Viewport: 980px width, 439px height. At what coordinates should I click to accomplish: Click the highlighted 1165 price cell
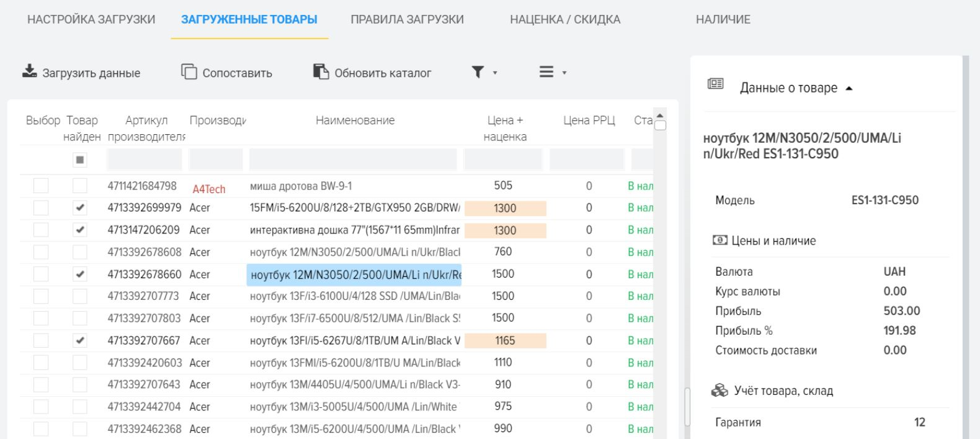point(505,340)
